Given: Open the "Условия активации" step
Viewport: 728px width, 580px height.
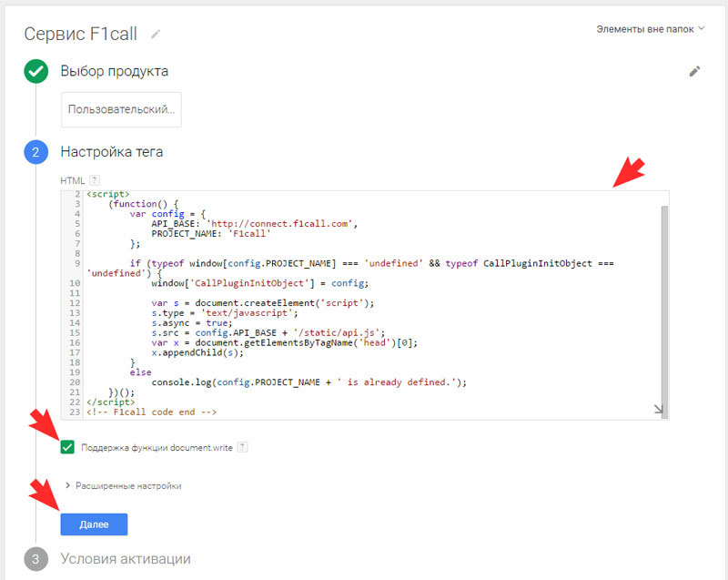Looking at the screenshot, I should tap(126, 559).
